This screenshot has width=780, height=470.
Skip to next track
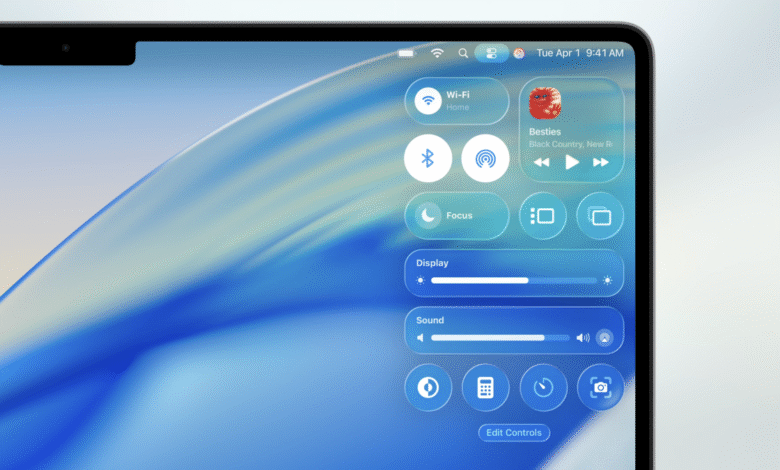pyautogui.click(x=601, y=162)
